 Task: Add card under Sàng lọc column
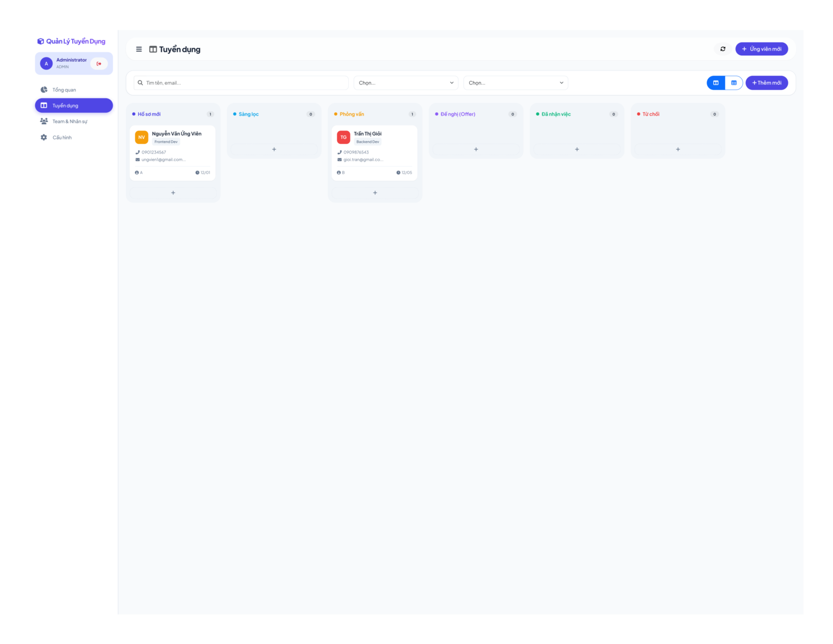[274, 149]
